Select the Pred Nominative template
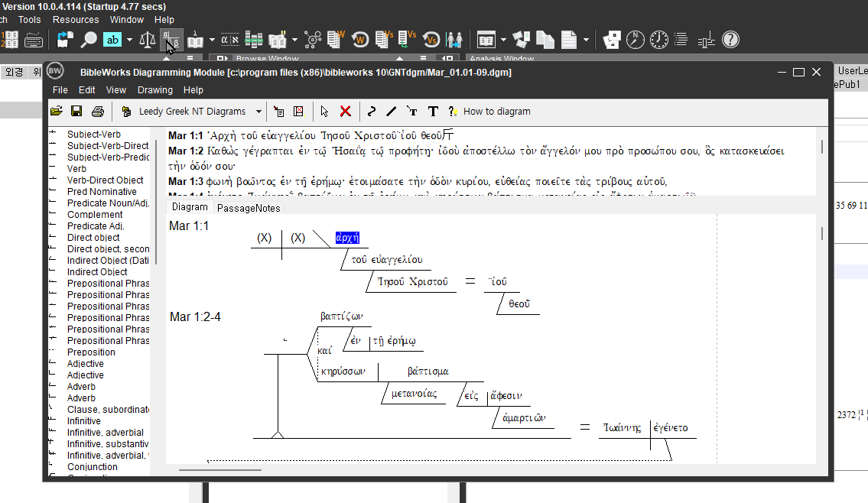This screenshot has height=503, width=868. (x=101, y=191)
